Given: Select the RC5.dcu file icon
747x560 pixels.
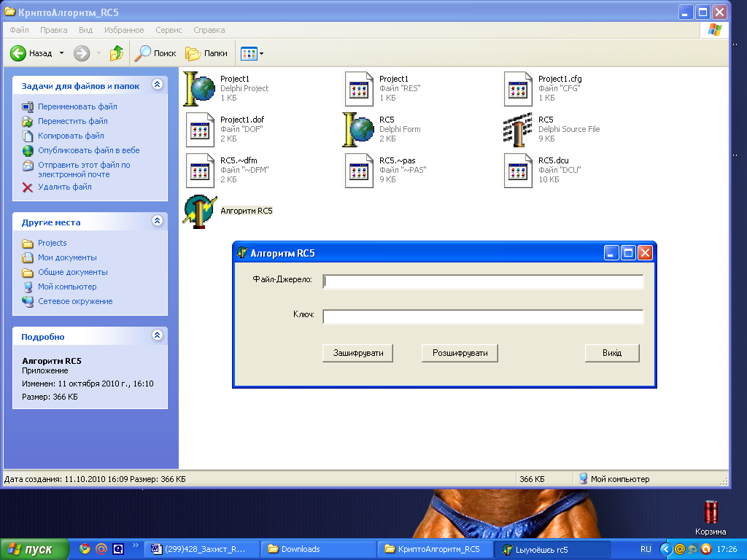Looking at the screenshot, I should tap(518, 171).
